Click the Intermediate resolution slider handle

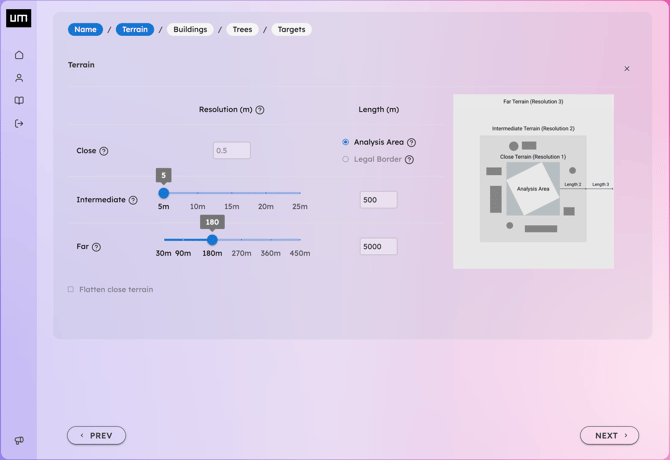click(x=164, y=193)
